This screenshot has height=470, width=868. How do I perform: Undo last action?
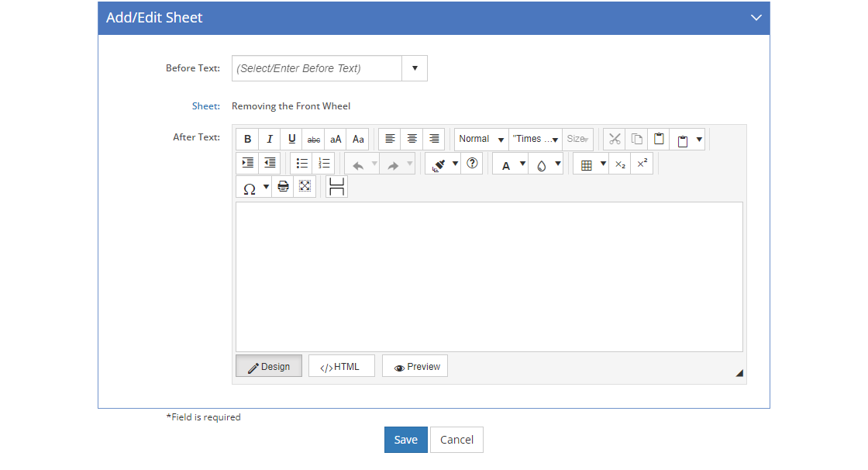point(357,164)
